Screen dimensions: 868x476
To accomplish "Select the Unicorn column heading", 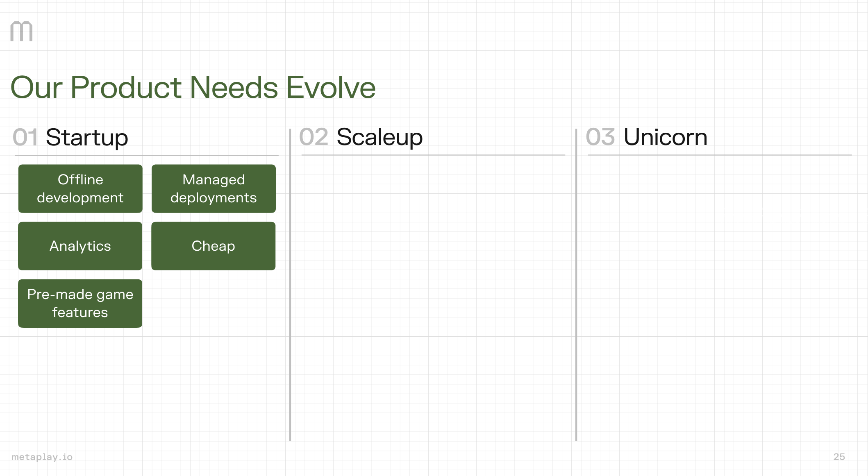I will point(666,137).
